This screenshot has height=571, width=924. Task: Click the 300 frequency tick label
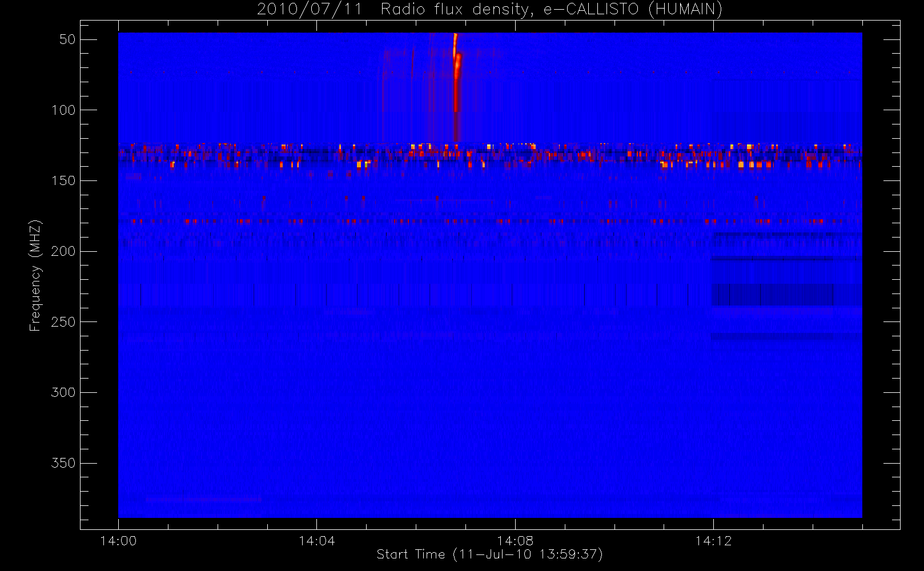[63, 393]
